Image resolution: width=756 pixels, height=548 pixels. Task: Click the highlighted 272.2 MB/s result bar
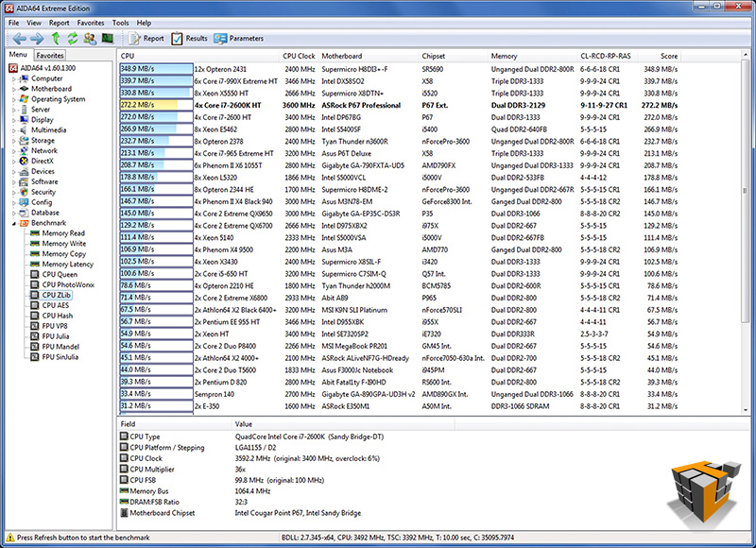(156, 105)
